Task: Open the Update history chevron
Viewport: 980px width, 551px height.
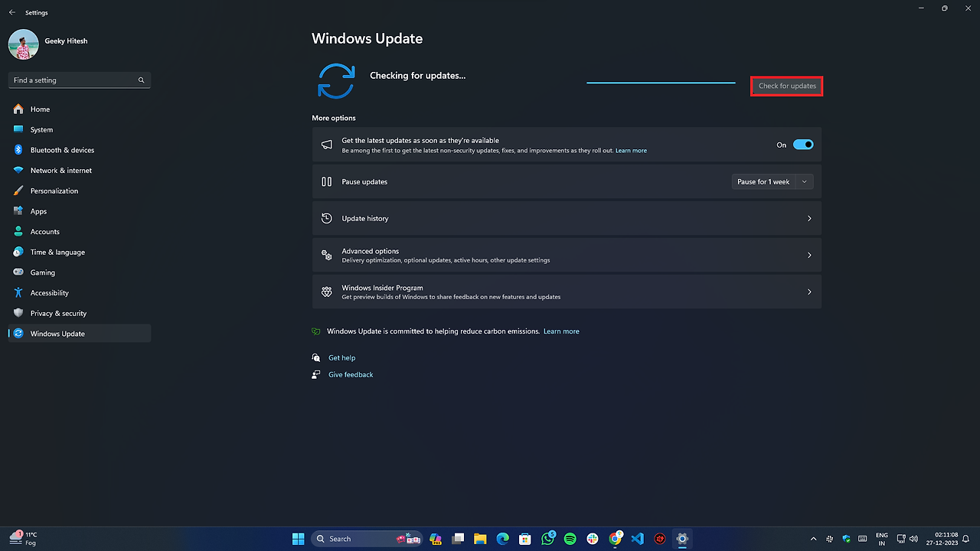Action: pyautogui.click(x=809, y=219)
